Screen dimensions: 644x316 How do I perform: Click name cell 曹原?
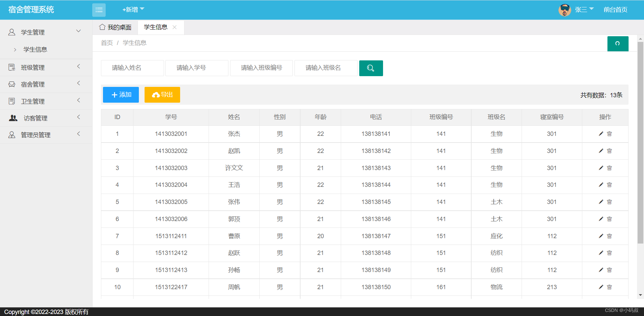click(234, 236)
